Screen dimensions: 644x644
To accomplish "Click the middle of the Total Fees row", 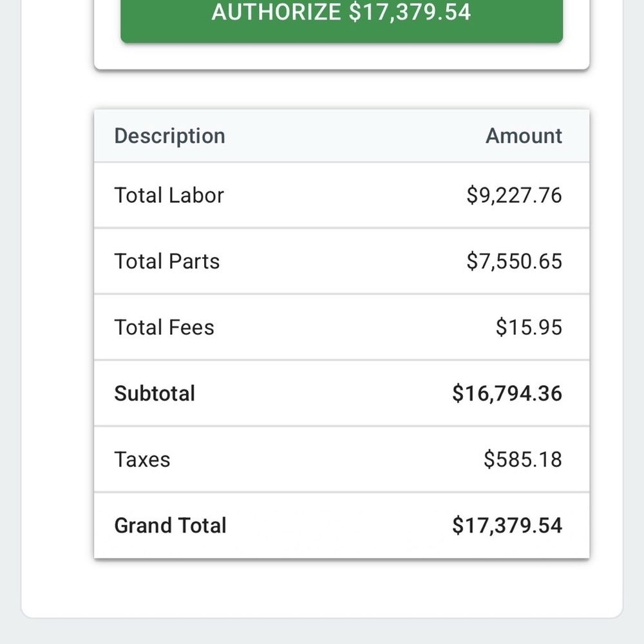I will coord(342,327).
